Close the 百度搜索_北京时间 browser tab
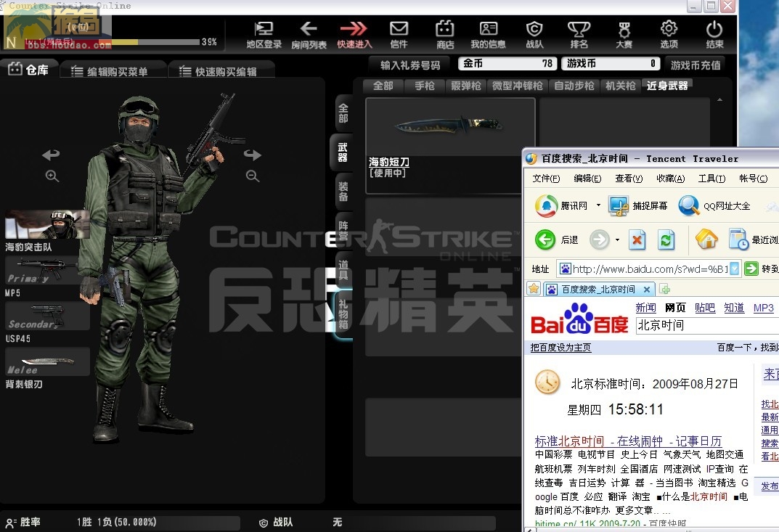 [x=646, y=289]
